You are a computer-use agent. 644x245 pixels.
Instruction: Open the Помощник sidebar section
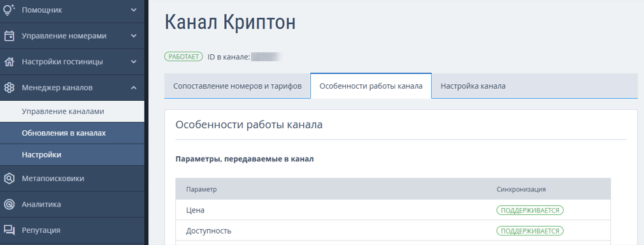pyautogui.click(x=72, y=11)
